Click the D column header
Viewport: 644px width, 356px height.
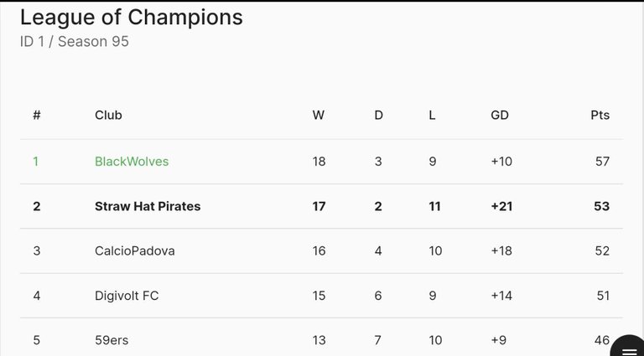(x=378, y=116)
